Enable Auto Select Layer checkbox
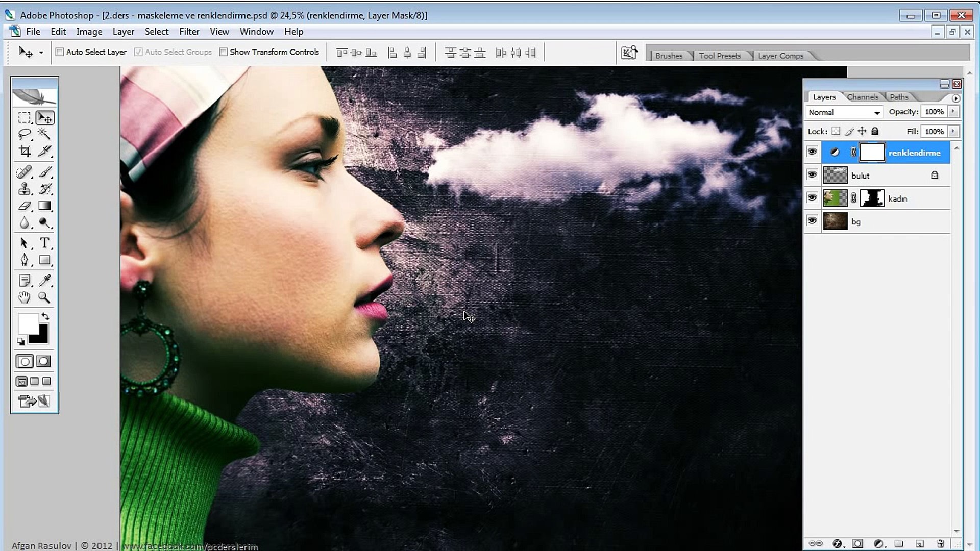980x551 pixels. (x=60, y=52)
